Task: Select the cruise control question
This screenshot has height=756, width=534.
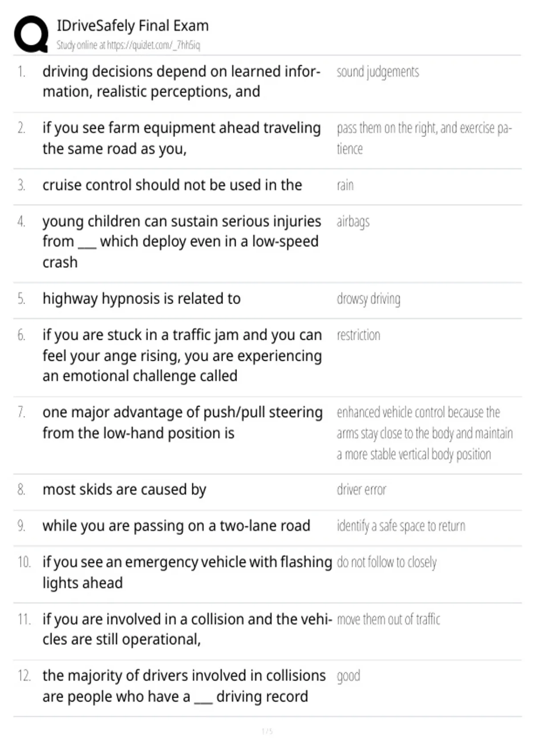Action: (172, 185)
